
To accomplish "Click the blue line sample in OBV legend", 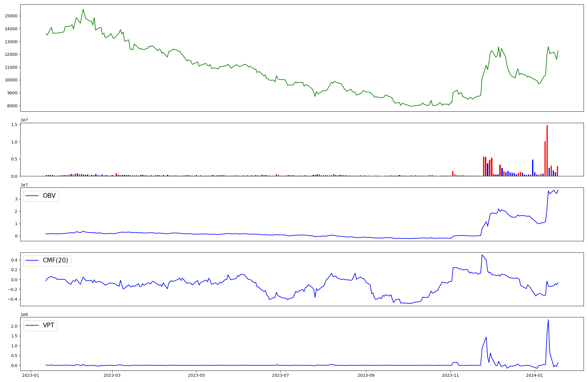I will click(x=32, y=196).
